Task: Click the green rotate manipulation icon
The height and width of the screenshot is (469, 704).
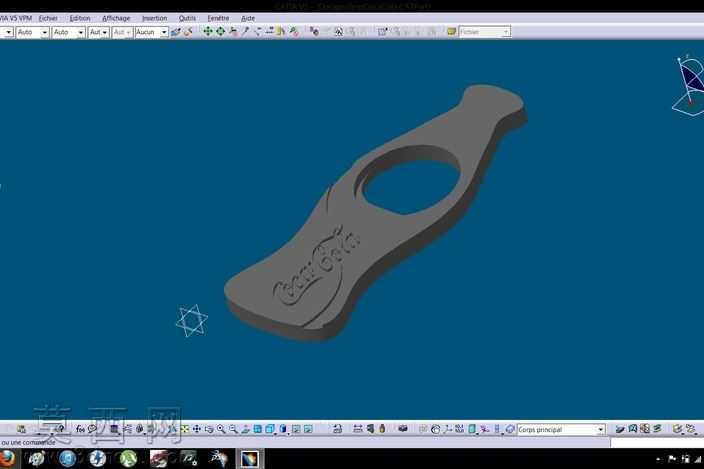Action: (220, 31)
